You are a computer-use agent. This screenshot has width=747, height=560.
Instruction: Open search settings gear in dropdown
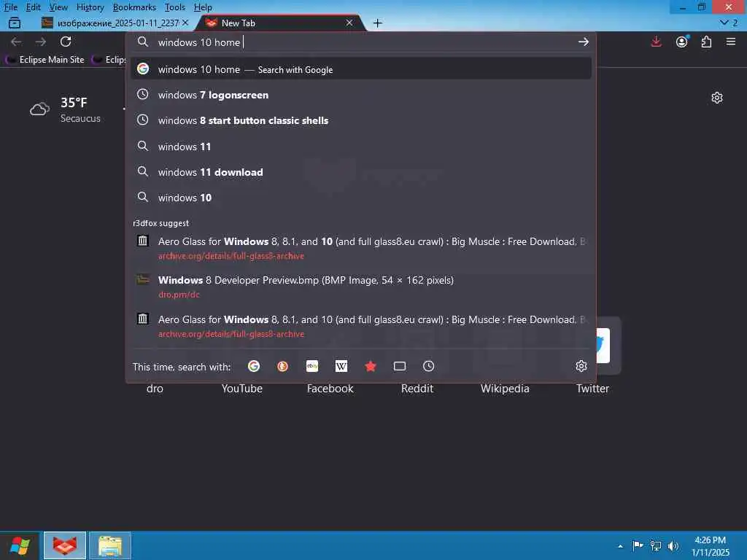point(581,366)
